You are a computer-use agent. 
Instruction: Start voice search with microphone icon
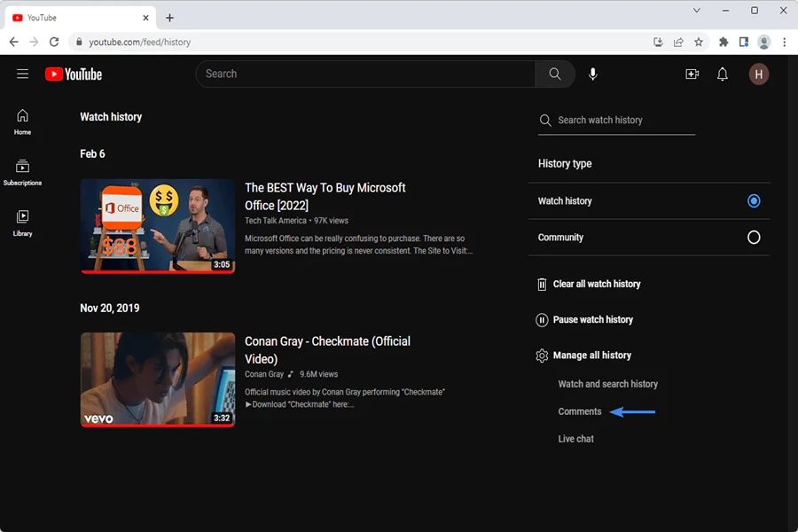point(593,74)
